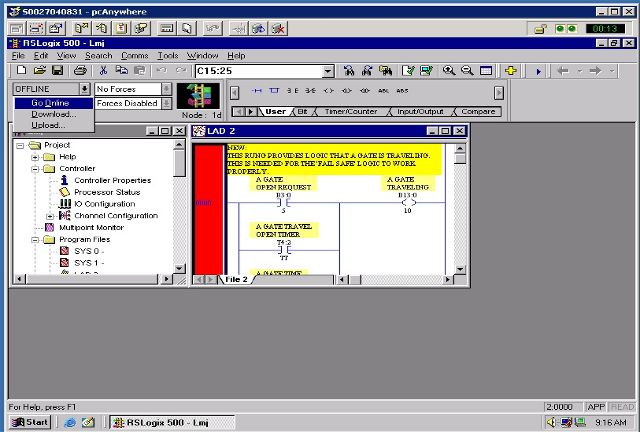640x432 pixels.
Task: Click the Find binoculars icon
Action: pyautogui.click(x=349, y=71)
